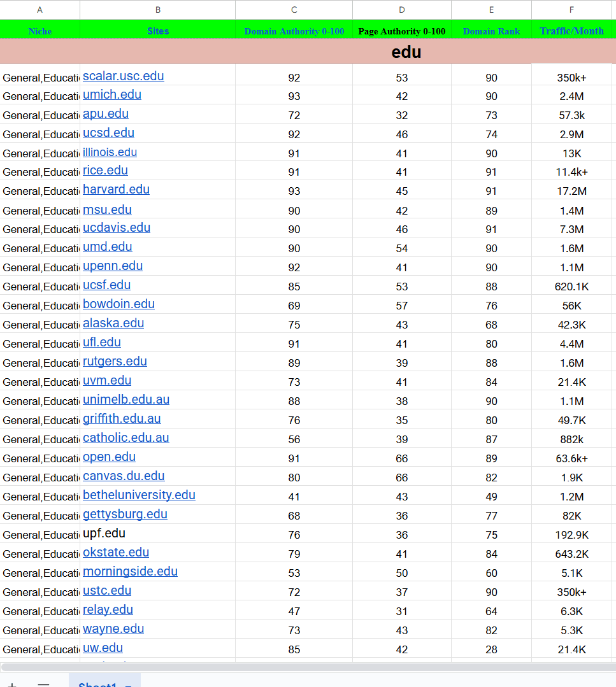Viewport: 616px width, 687px height.
Task: Open the harvard.edu link
Action: point(116,189)
